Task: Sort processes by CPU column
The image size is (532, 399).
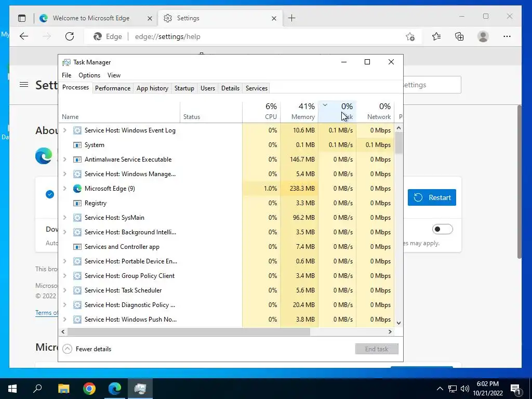Action: point(262,112)
